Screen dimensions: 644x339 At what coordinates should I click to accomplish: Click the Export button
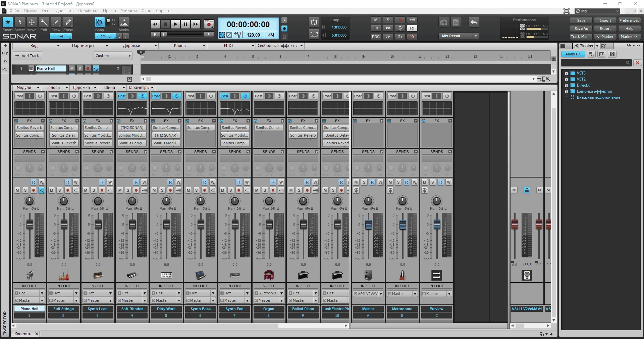pyautogui.click(x=605, y=29)
